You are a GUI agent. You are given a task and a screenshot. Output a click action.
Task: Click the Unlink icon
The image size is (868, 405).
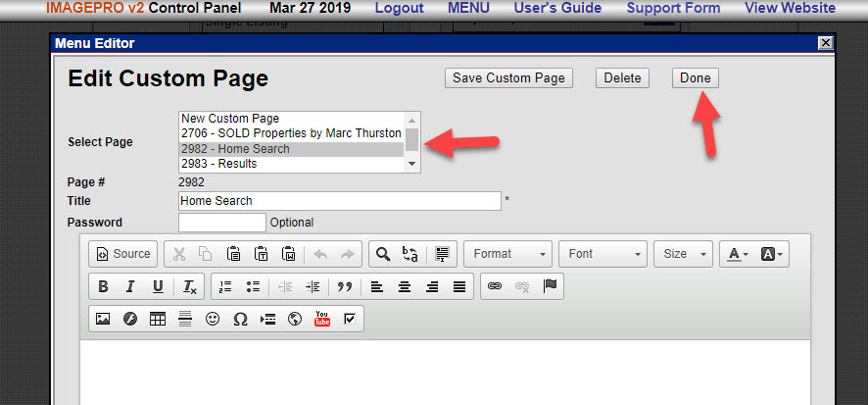click(x=522, y=286)
